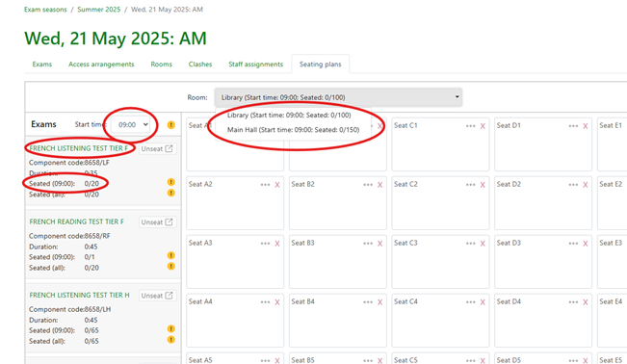The height and width of the screenshot is (364, 627).
Task: Remove Seat D3 with its X icon
Action: point(586,244)
